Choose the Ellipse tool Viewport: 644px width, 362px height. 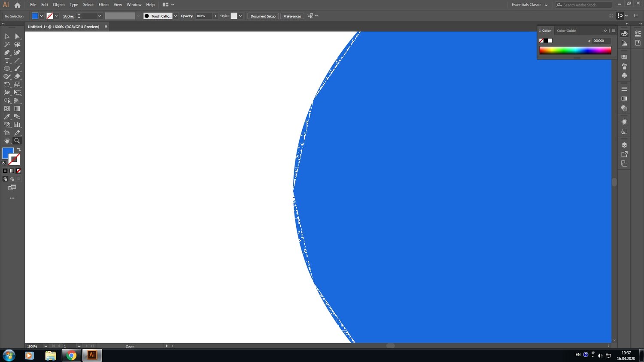(x=7, y=69)
